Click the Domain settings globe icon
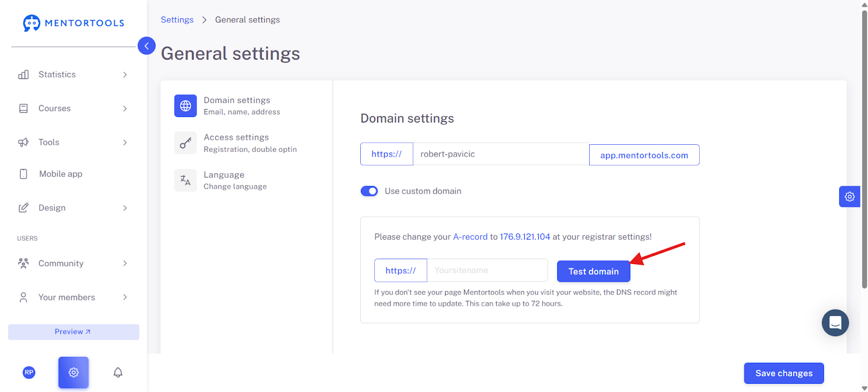The width and height of the screenshot is (868, 392). (186, 106)
